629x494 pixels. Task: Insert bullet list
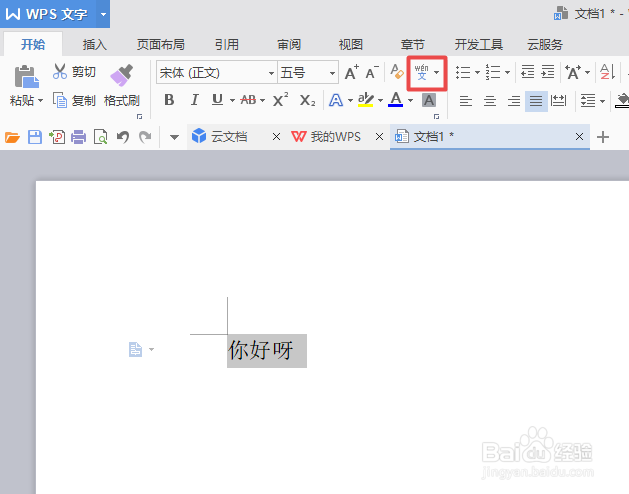[x=463, y=72]
